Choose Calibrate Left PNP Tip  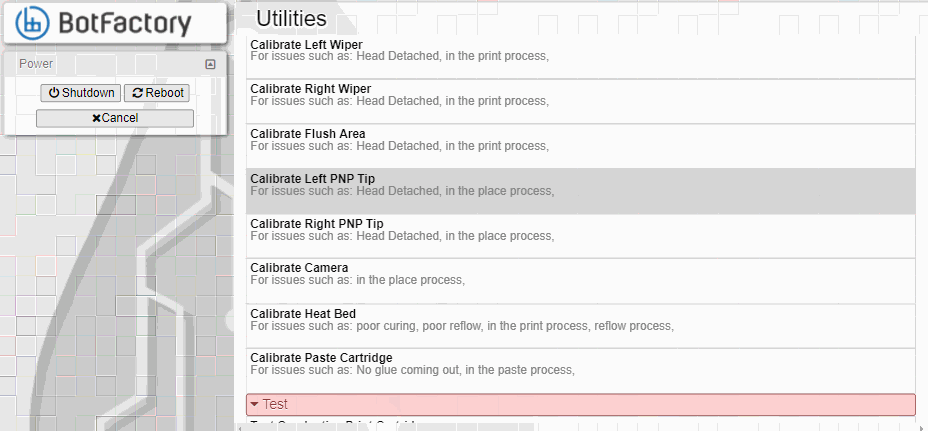[580, 191]
